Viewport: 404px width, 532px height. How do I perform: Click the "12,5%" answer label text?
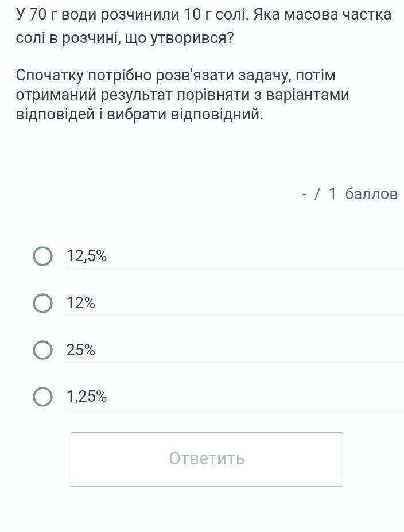pyautogui.click(x=87, y=256)
